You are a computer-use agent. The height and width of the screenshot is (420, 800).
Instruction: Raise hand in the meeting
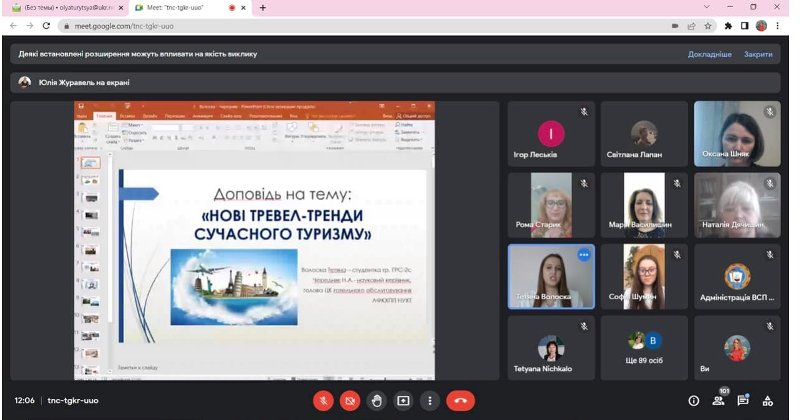click(x=377, y=400)
